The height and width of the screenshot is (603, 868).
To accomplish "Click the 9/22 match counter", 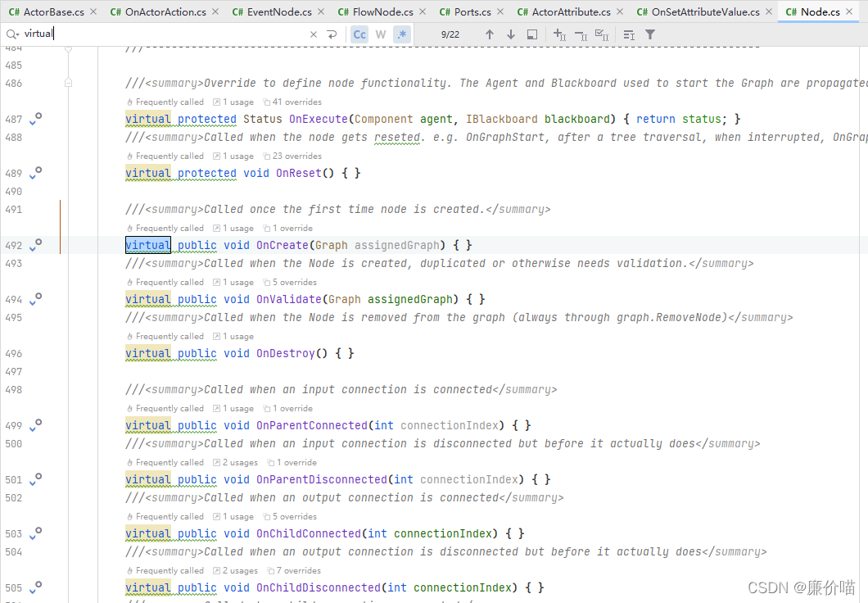I will pos(450,34).
